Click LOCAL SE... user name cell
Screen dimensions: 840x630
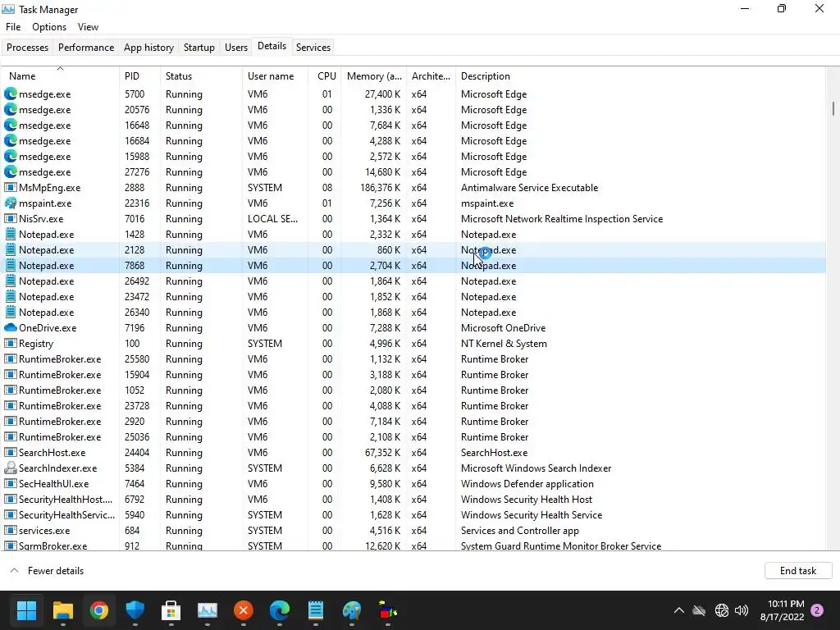[272, 218]
